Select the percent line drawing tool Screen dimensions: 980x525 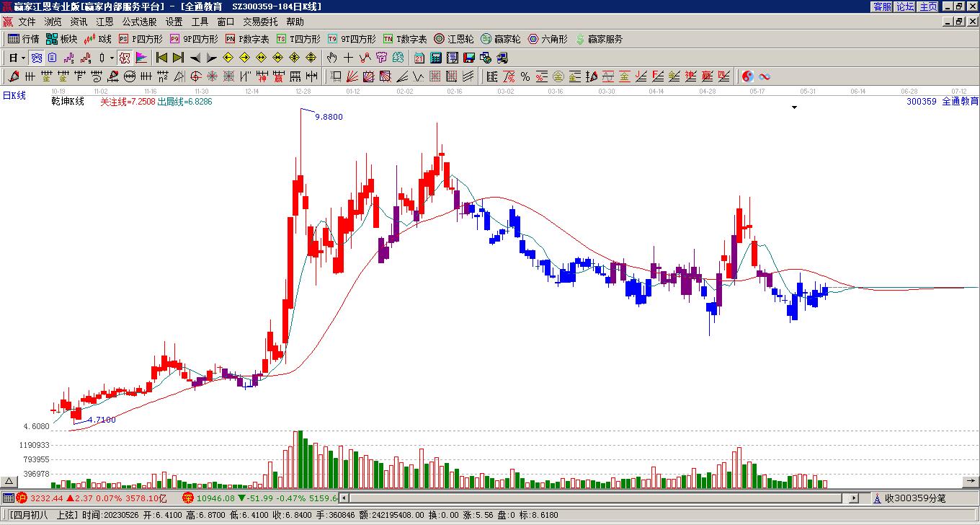click(525, 76)
